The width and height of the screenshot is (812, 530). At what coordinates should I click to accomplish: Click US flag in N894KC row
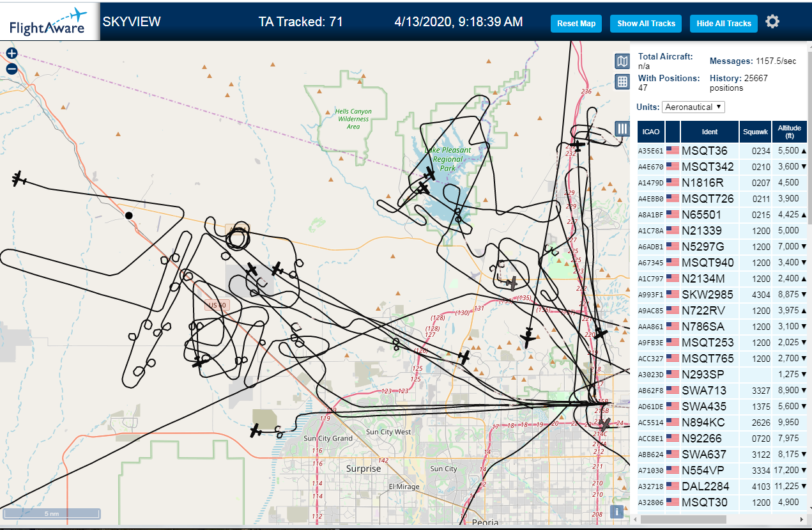click(x=673, y=422)
